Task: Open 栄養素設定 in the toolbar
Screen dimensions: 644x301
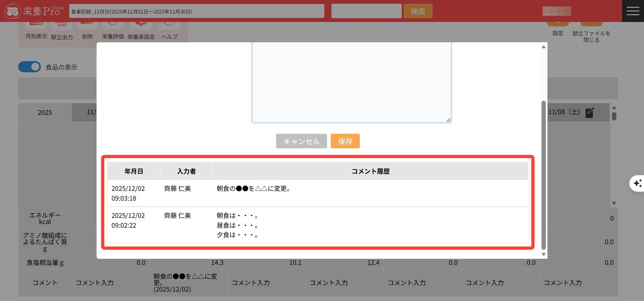Action: coord(141,31)
